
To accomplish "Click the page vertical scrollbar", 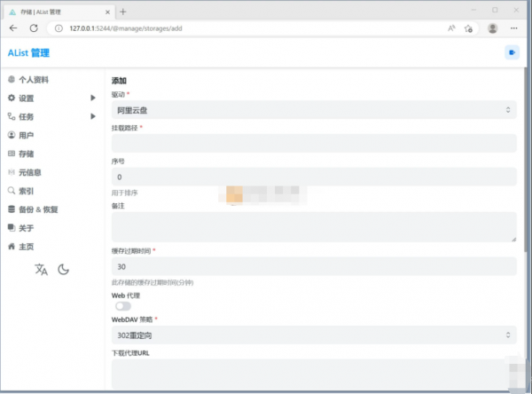I will click(x=526, y=160).
